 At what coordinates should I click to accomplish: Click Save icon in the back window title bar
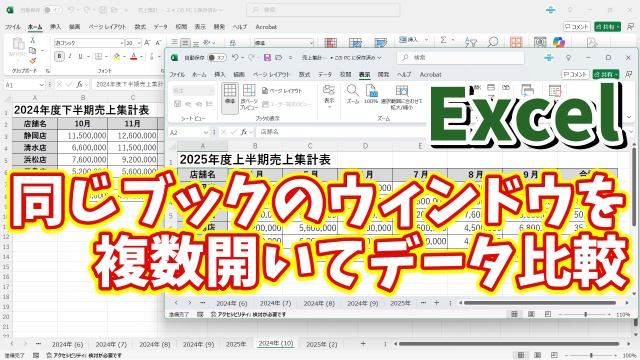(x=103, y=10)
